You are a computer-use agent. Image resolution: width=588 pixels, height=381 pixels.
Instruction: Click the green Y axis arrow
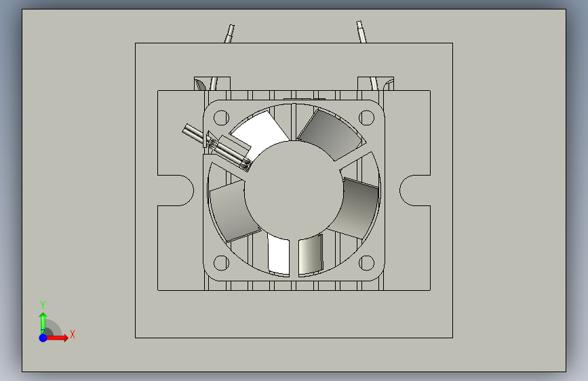tap(43, 323)
